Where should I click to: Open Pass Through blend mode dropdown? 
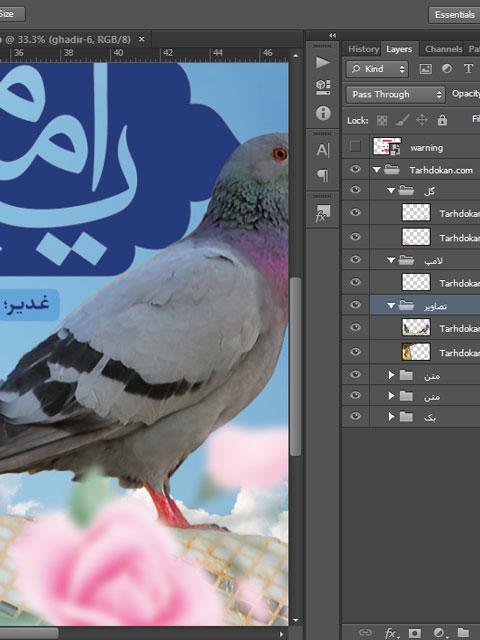pos(395,95)
